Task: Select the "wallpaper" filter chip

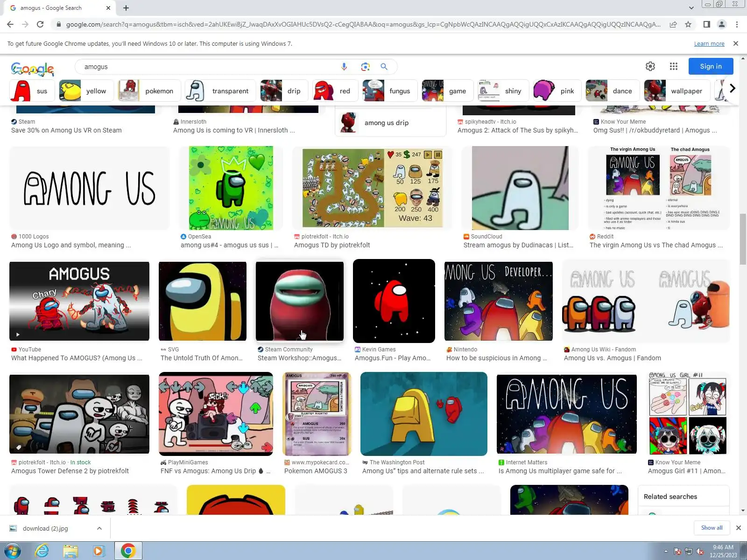Action: pyautogui.click(x=677, y=91)
